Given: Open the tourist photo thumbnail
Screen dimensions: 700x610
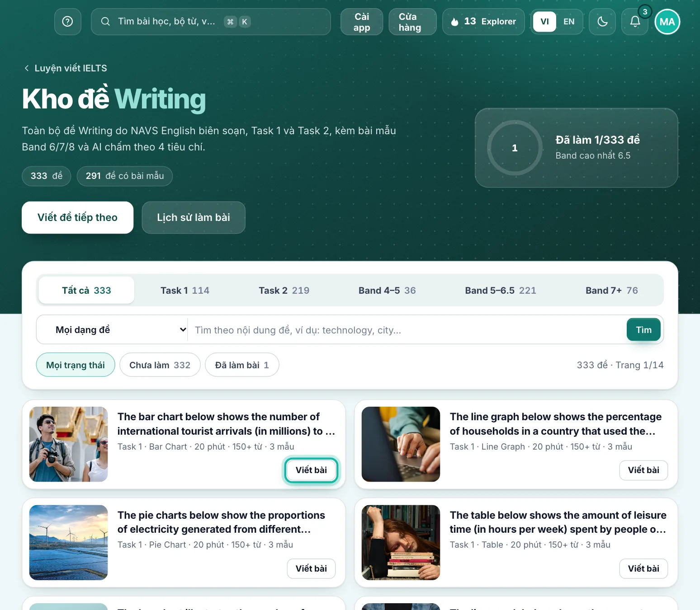Looking at the screenshot, I should point(69,444).
